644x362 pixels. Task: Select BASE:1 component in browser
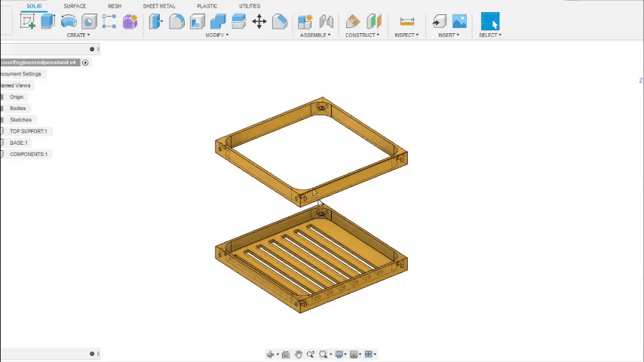[19, 143]
